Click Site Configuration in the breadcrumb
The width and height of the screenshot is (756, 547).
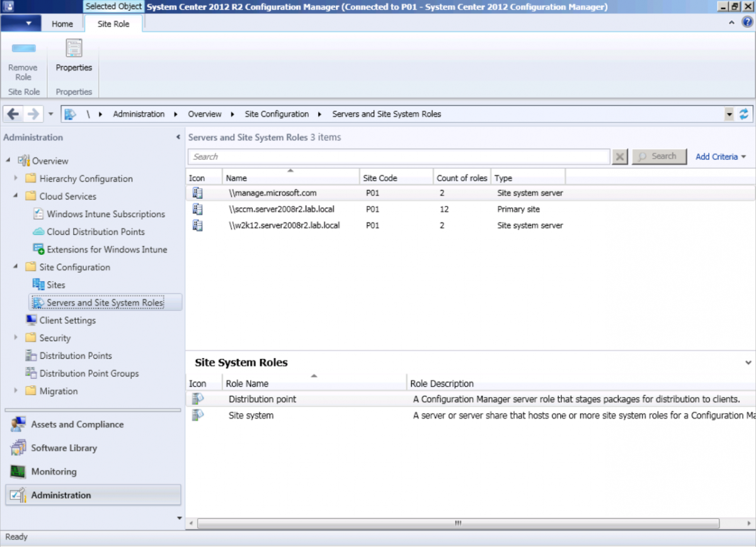click(277, 114)
